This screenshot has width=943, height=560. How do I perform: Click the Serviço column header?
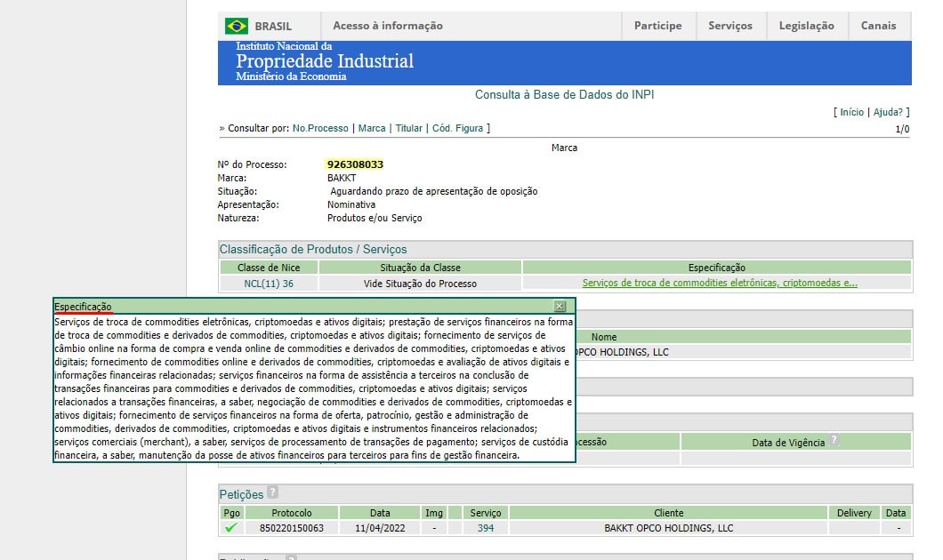pos(486,513)
